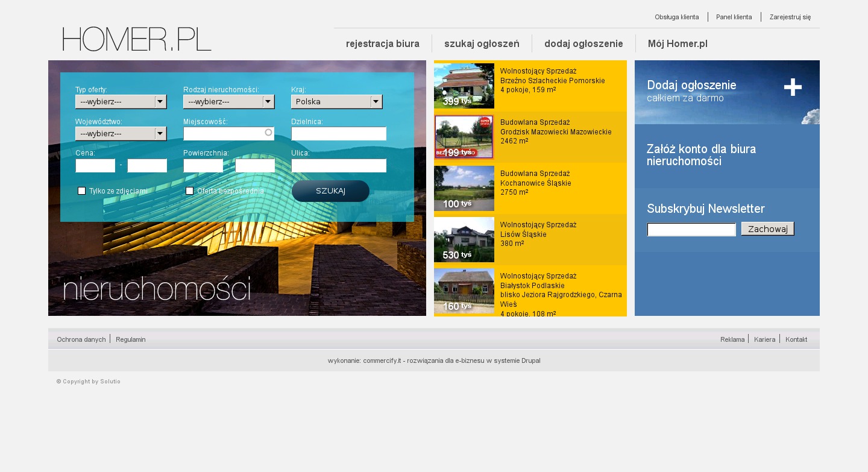Expand the 'Kraj' dropdown showing Polska
The image size is (868, 472).
(336, 102)
